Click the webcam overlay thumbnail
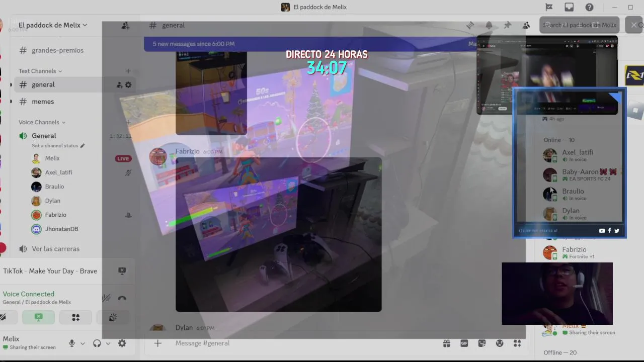This screenshot has width=644, height=362. point(557,294)
